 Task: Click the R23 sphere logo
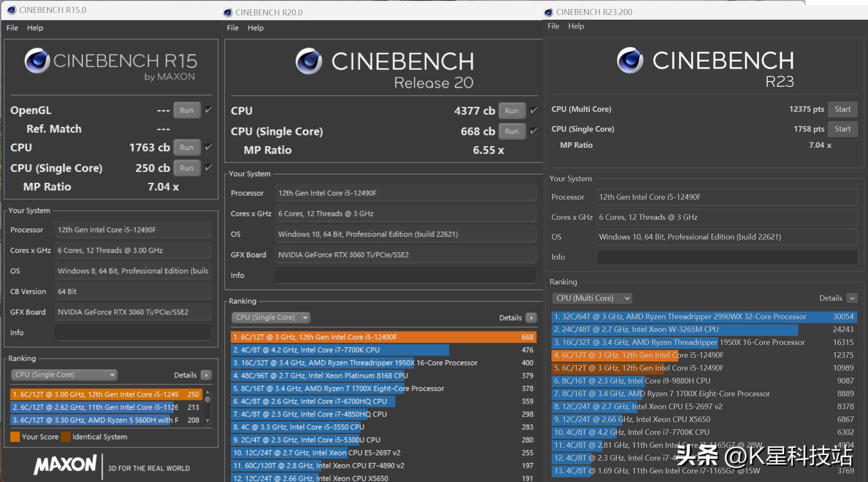coord(630,60)
